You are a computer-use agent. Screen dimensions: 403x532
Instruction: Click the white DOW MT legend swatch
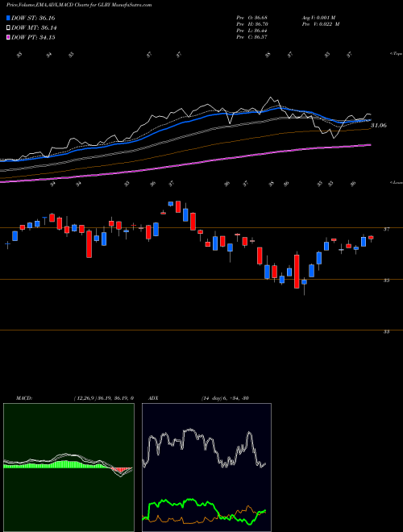coord(8,28)
